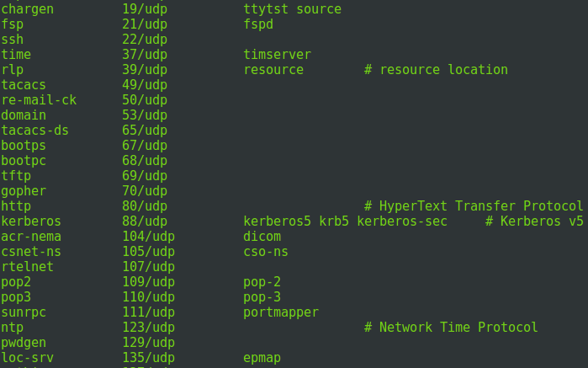Click the '107/udp' rtelnet port
This screenshot has width=588, height=368.
149,267
